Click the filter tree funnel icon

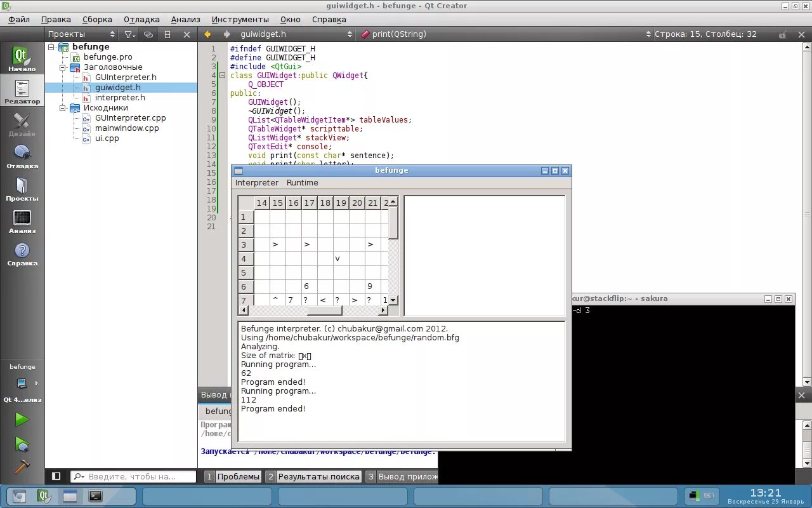(129, 34)
